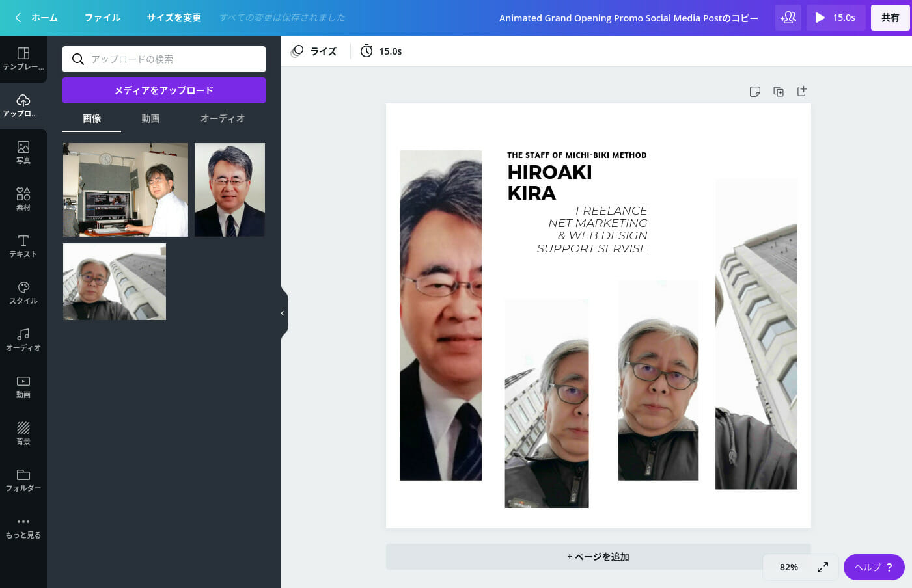Click the 共有 share button

pyautogui.click(x=890, y=18)
